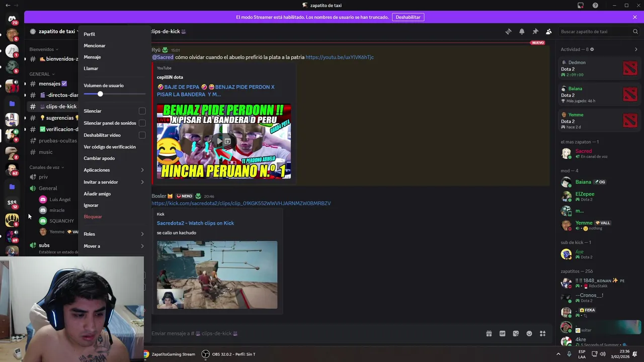Expand the Actividad panel chevron
This screenshot has height=362, width=644.
point(636,49)
